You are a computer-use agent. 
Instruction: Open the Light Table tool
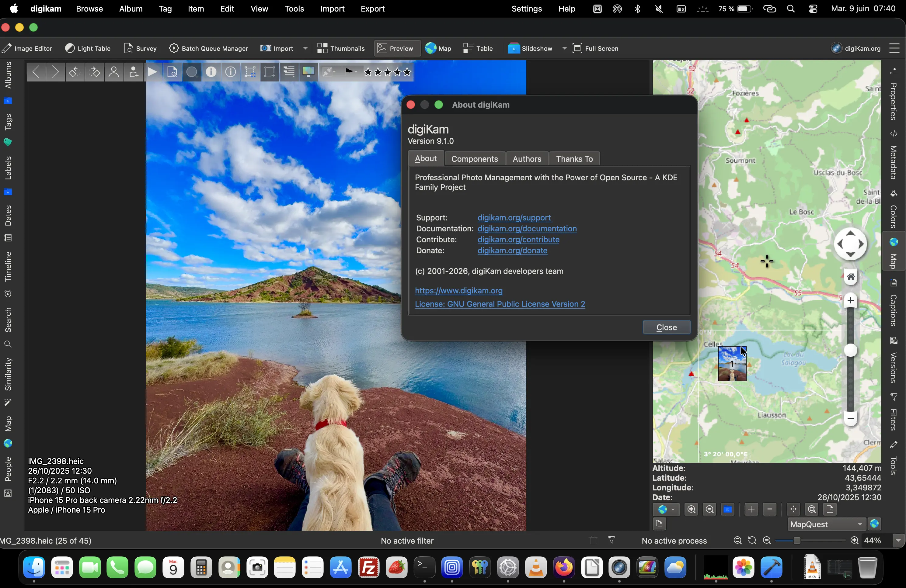click(x=88, y=48)
